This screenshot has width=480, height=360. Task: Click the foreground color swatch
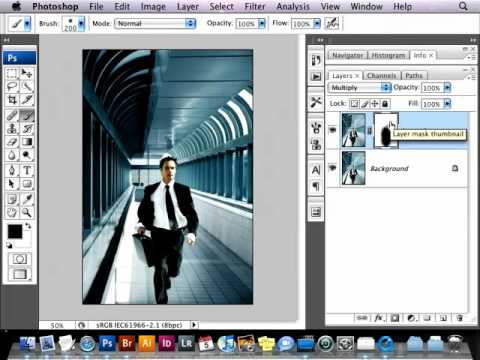pos(15,231)
